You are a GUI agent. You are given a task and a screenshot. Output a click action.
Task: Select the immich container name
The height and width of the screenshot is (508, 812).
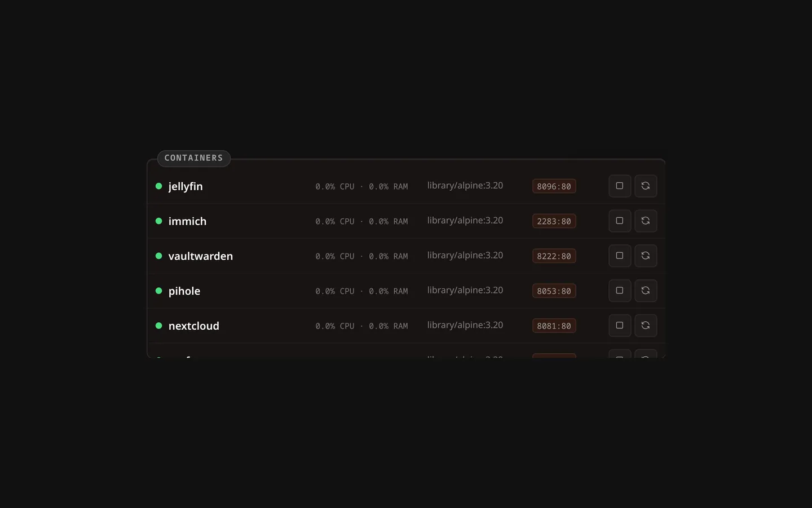point(187,221)
